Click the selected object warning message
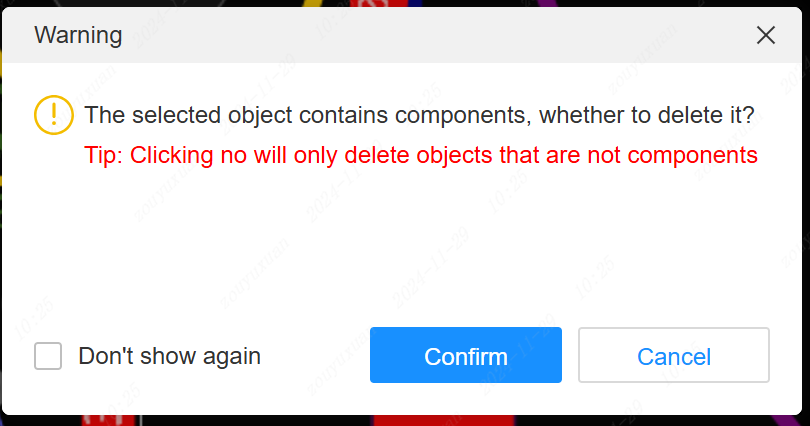This screenshot has height=426, width=810. click(x=419, y=114)
